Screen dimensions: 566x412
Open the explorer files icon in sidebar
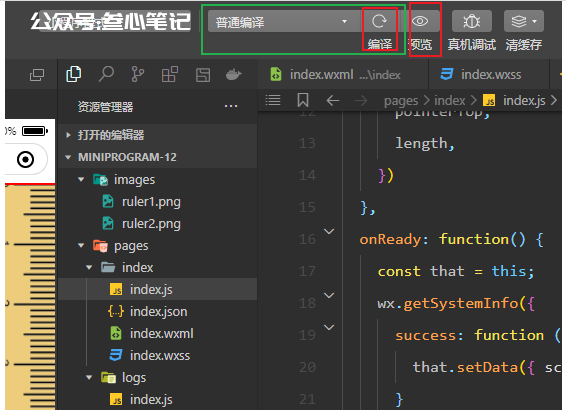pyautogui.click(x=74, y=74)
